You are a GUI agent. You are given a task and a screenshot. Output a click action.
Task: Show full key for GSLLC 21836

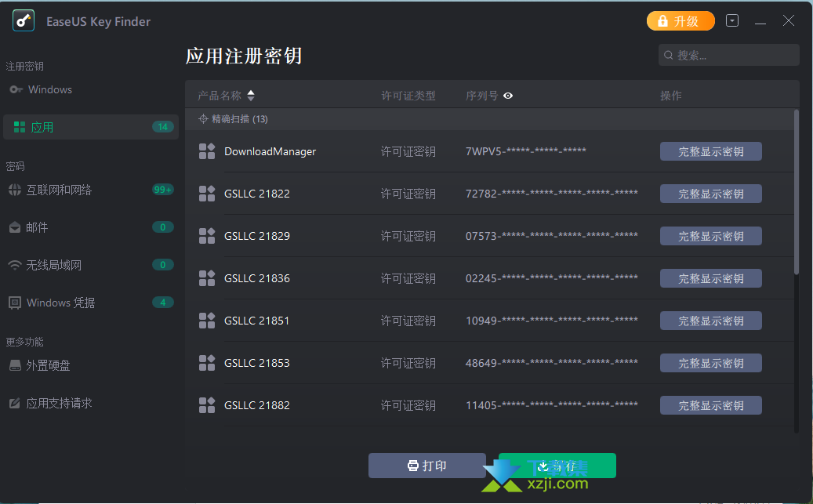click(x=711, y=278)
